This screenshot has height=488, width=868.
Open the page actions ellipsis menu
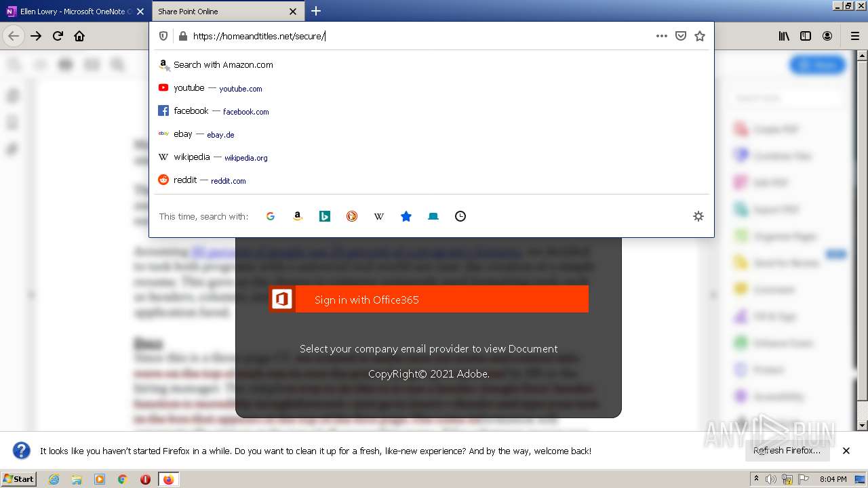[662, 35]
